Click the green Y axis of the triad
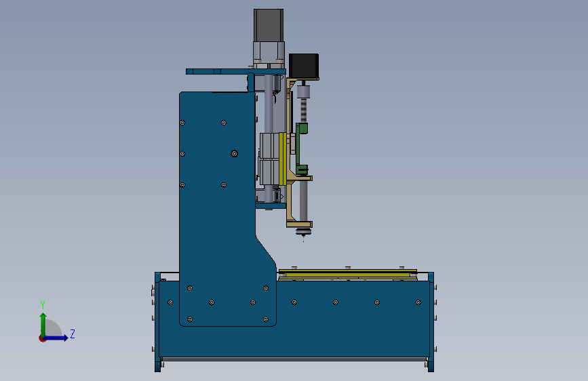Screen dimensions: 588x381 pos(43,325)
